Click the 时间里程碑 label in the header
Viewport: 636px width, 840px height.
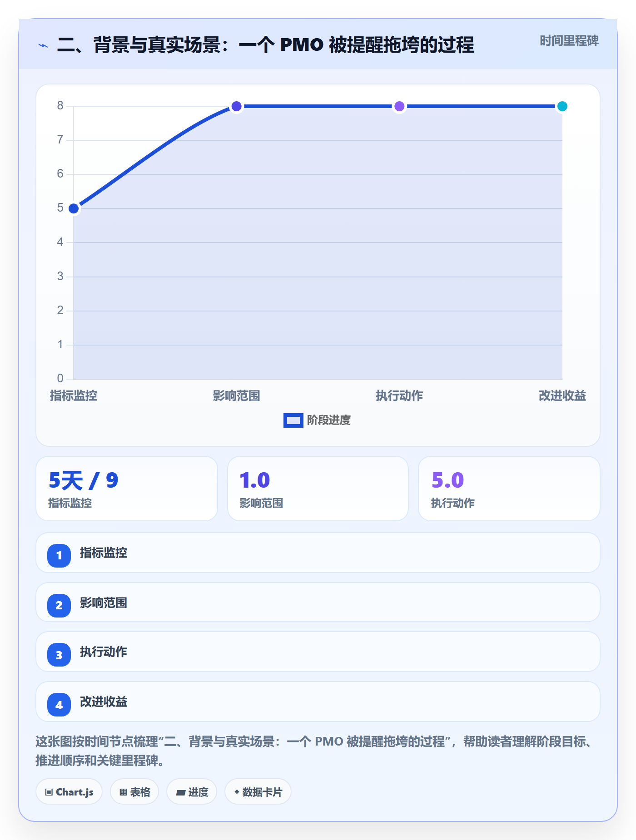(x=569, y=41)
